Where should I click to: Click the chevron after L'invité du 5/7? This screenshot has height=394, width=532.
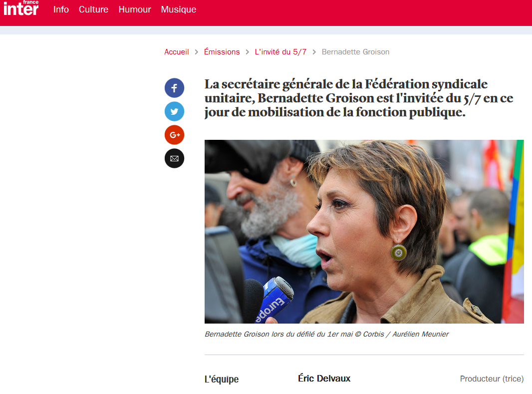314,52
